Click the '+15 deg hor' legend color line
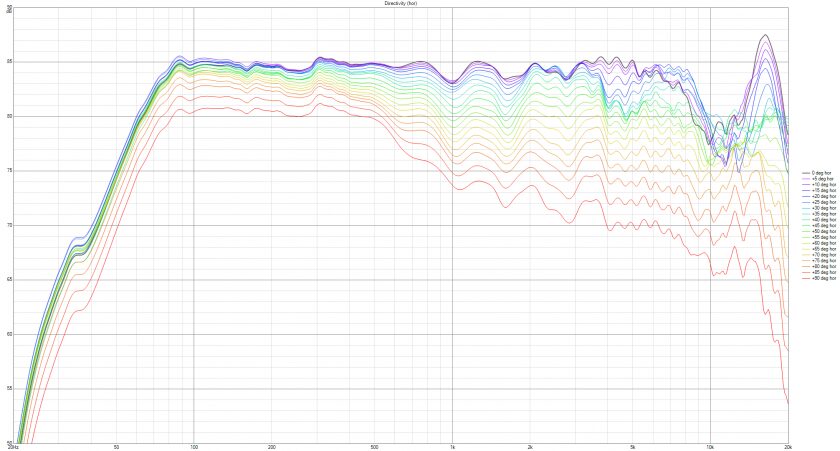Image resolution: width=840 pixels, height=451 pixels. tap(806, 191)
